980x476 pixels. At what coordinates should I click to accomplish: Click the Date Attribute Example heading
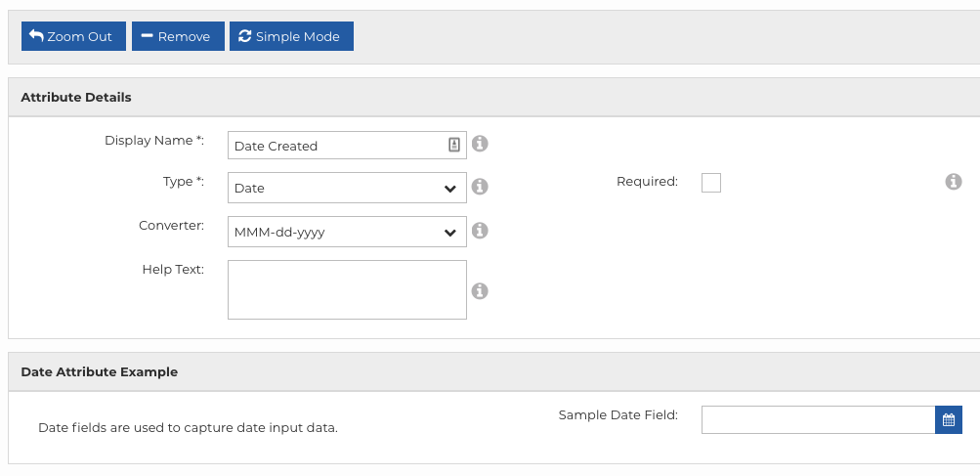pyautogui.click(x=100, y=371)
